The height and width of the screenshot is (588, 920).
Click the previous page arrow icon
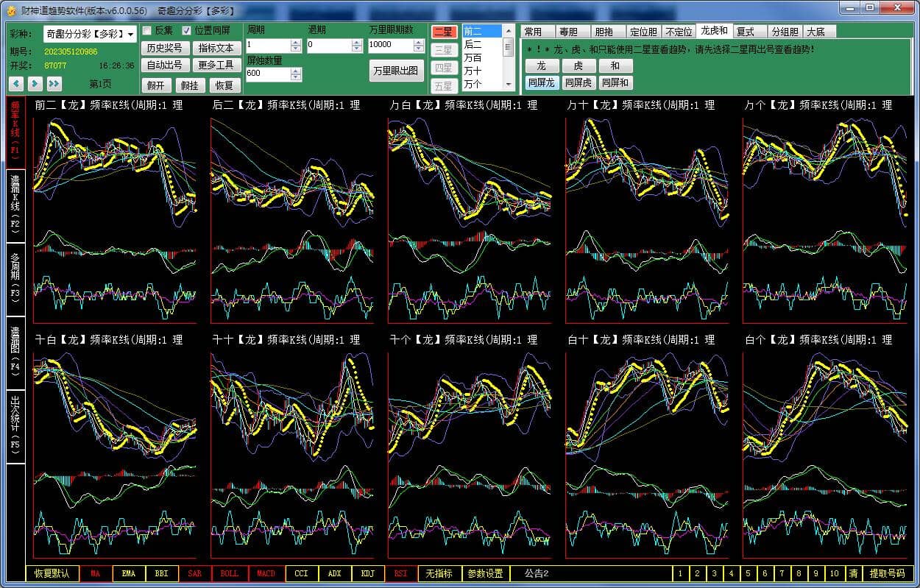click(x=16, y=84)
